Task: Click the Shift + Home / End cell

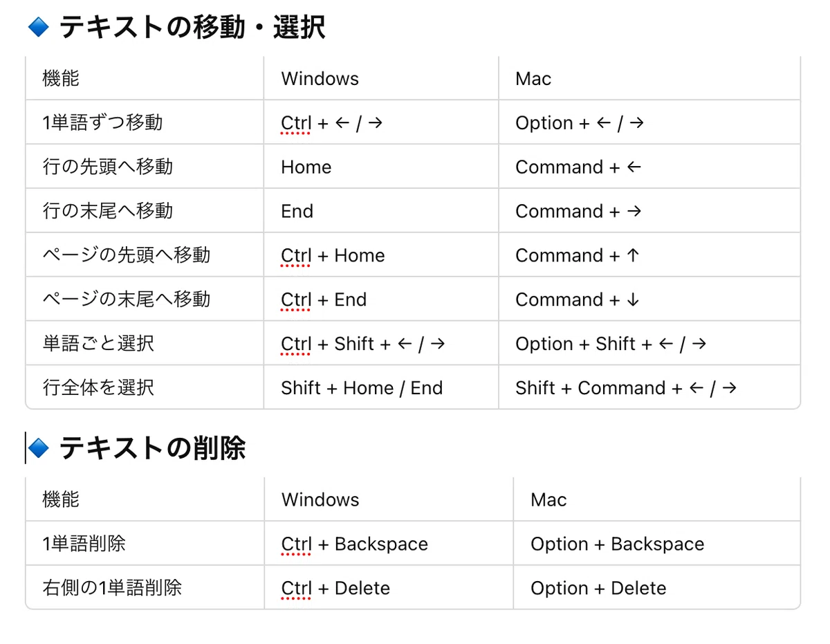Action: pos(381,387)
